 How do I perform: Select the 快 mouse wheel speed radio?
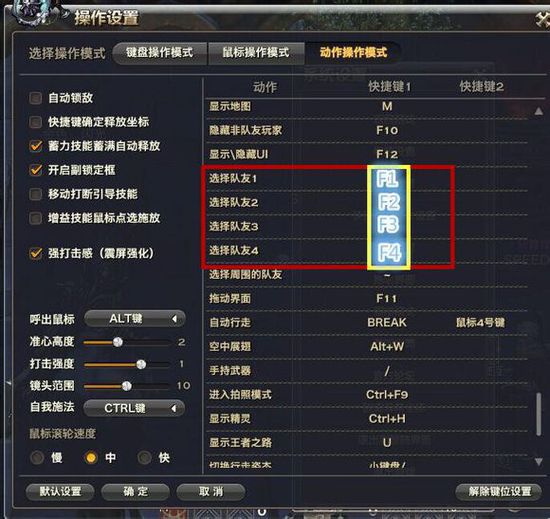145,457
